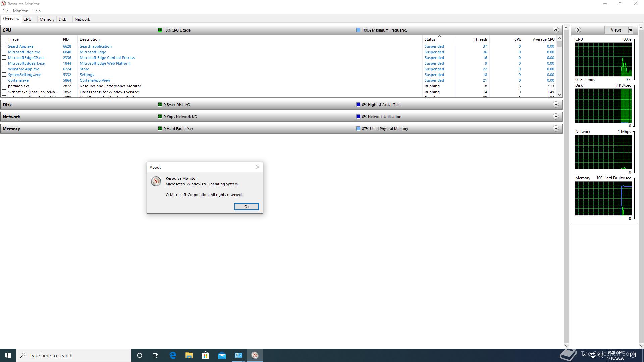
Task: Click the blue Used Physical Memory indicator
Action: 358,129
